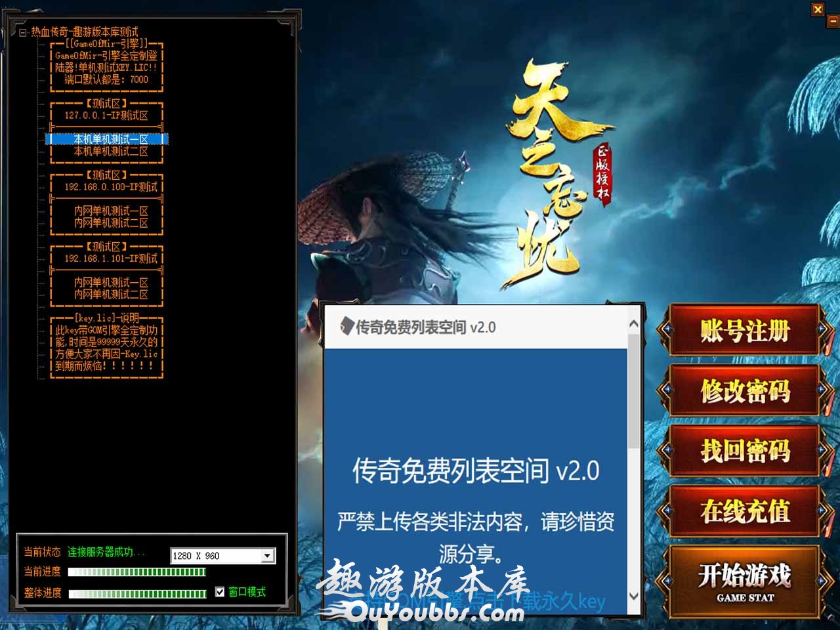
Task: Click scrollbar down arrow in web panel
Action: (x=633, y=596)
